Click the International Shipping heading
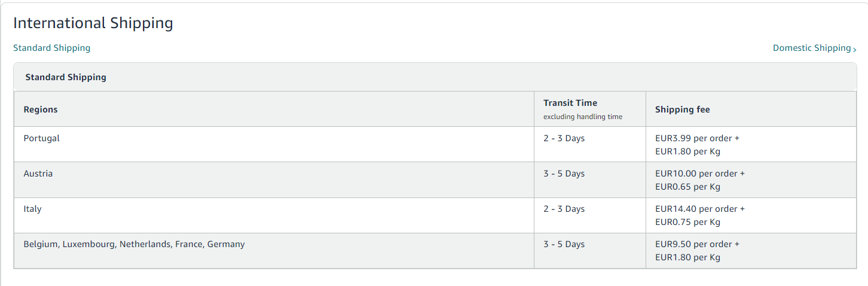 point(93,23)
